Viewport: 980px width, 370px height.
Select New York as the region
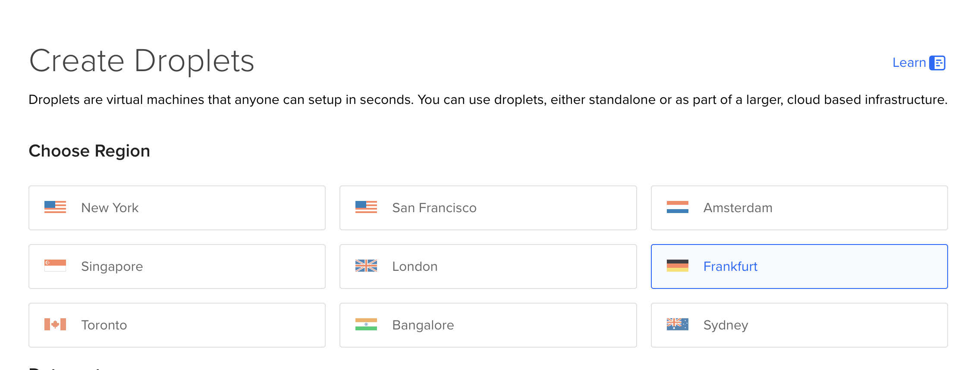tap(177, 208)
